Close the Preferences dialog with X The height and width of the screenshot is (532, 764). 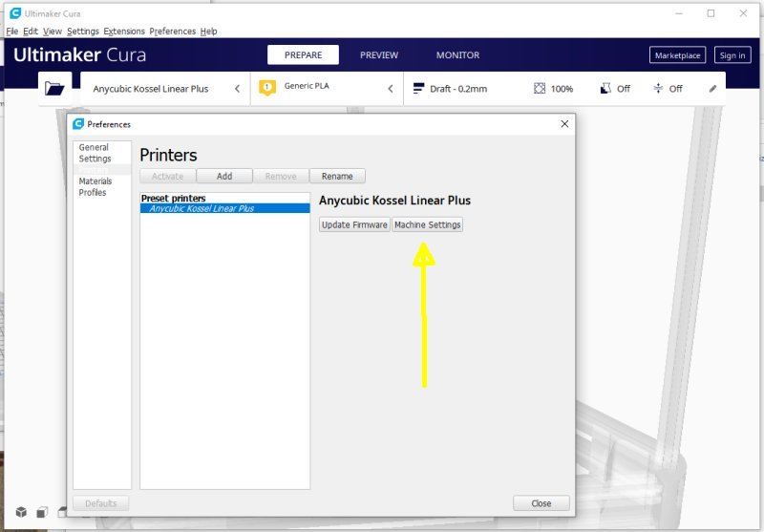(564, 124)
